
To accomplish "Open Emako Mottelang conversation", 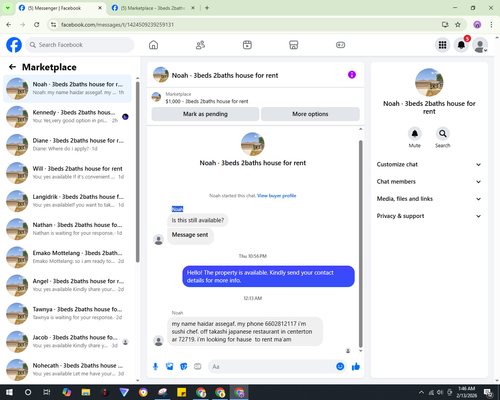I will click(68, 257).
